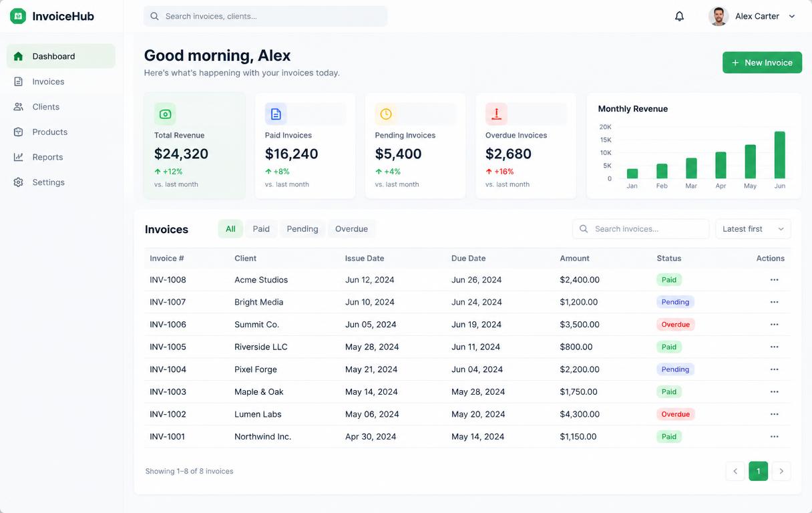Viewport: 812px width, 513px height.
Task: Click the InvoiceHub logo icon
Action: 18,16
